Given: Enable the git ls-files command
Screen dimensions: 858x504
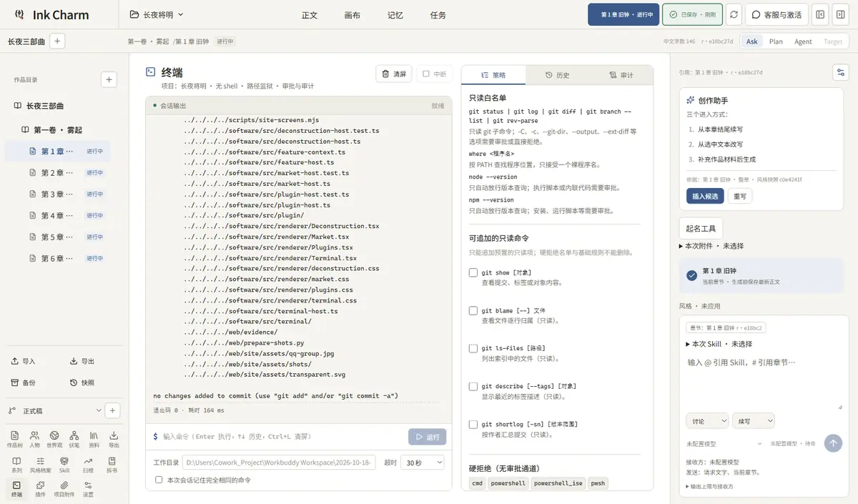Looking at the screenshot, I should click(x=473, y=348).
